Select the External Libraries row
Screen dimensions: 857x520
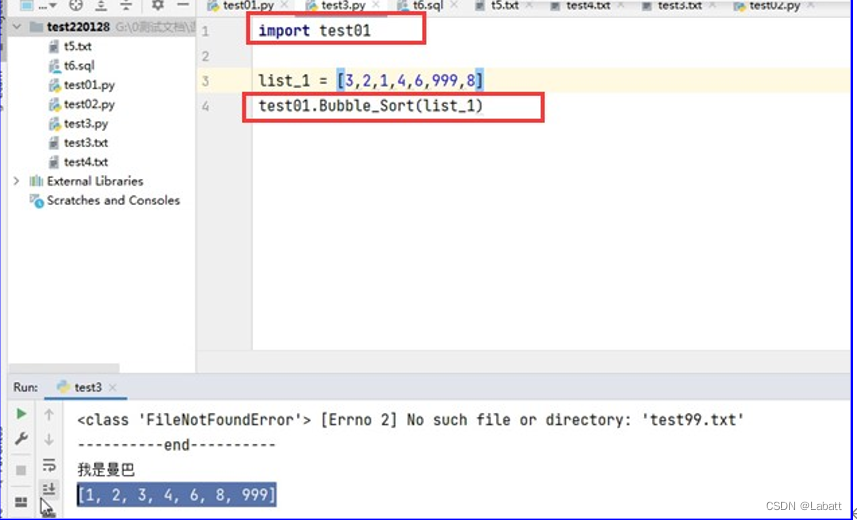95,181
